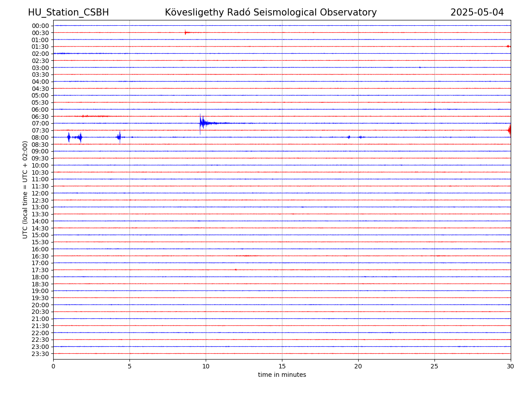The height and width of the screenshot is (399, 532).
Task: Select the 08:00 row time label
Action: click(40, 137)
